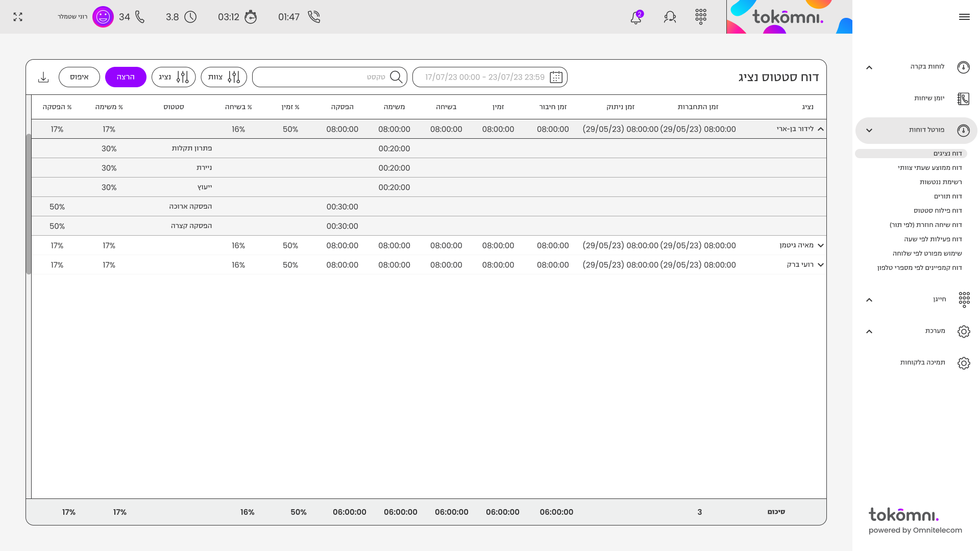This screenshot has width=980, height=551.
Task: Expand the לוחות בקרה menu chevron
Action: (x=869, y=67)
